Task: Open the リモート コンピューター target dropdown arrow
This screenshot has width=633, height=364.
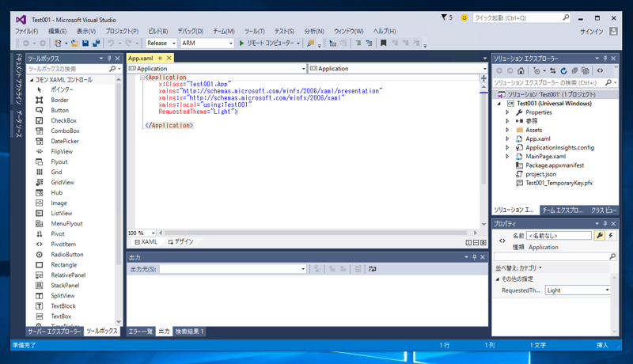Action: [298, 44]
